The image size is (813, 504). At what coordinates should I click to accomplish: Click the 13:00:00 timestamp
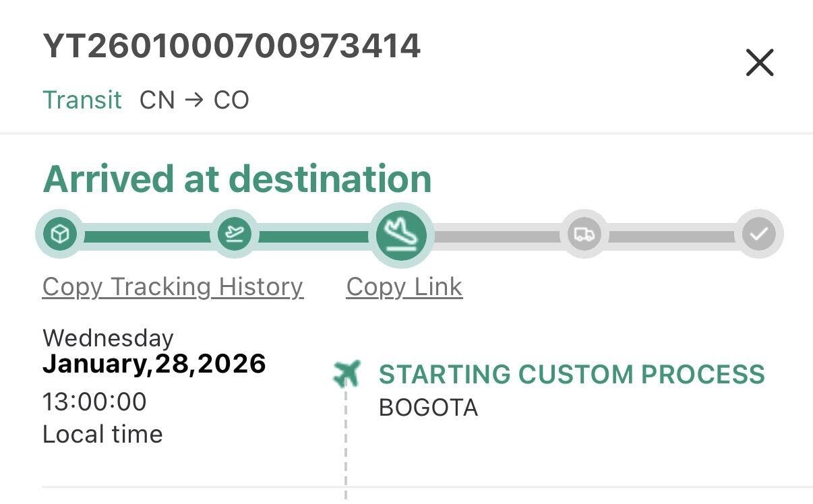click(94, 402)
